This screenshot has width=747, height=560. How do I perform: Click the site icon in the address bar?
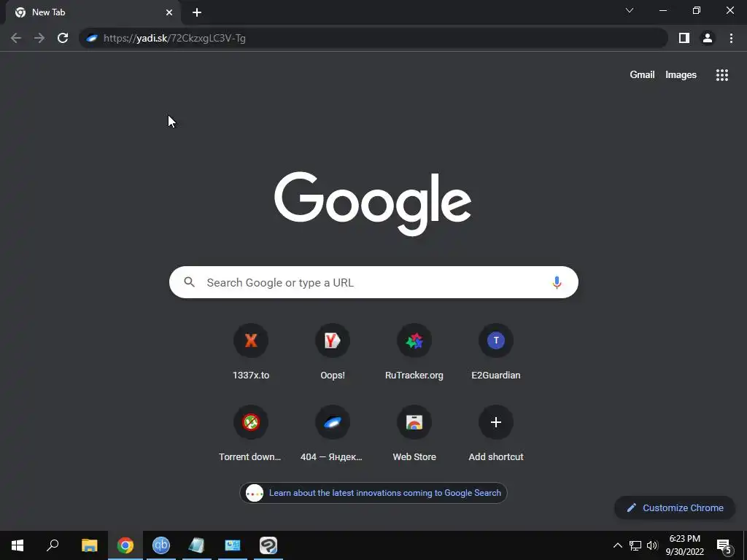pos(92,38)
